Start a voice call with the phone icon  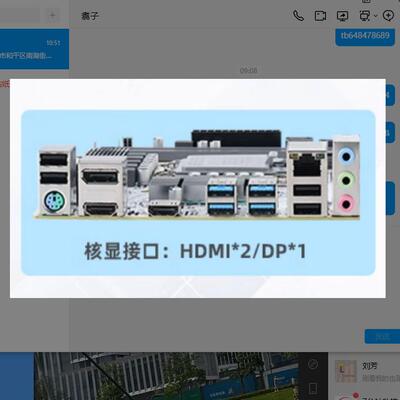click(298, 16)
